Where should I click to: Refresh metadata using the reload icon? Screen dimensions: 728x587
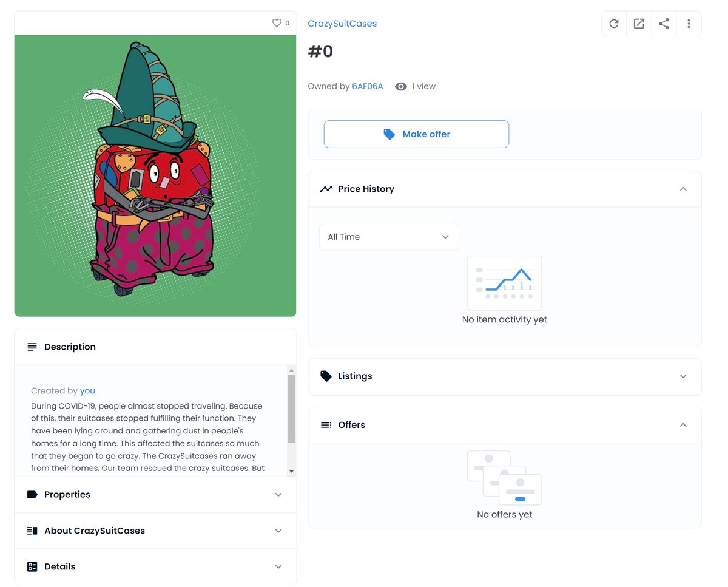[614, 24]
